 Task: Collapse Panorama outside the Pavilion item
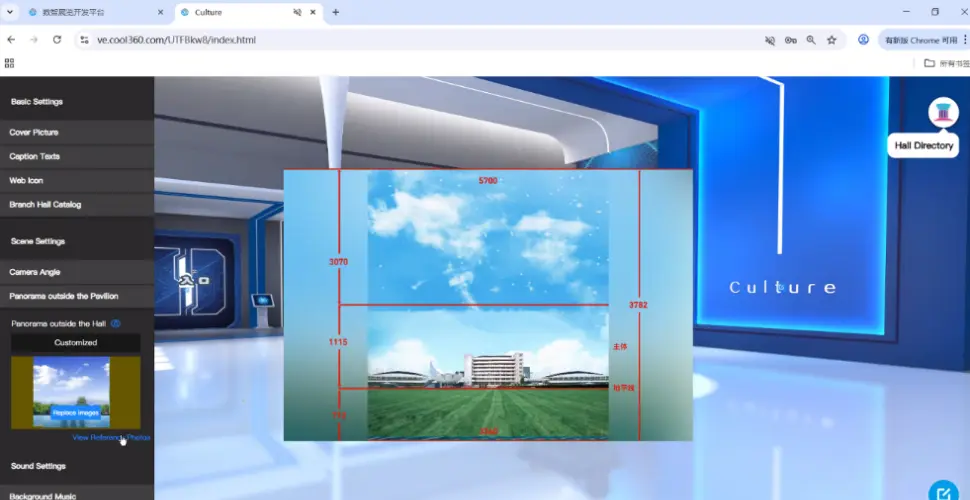pos(77,296)
